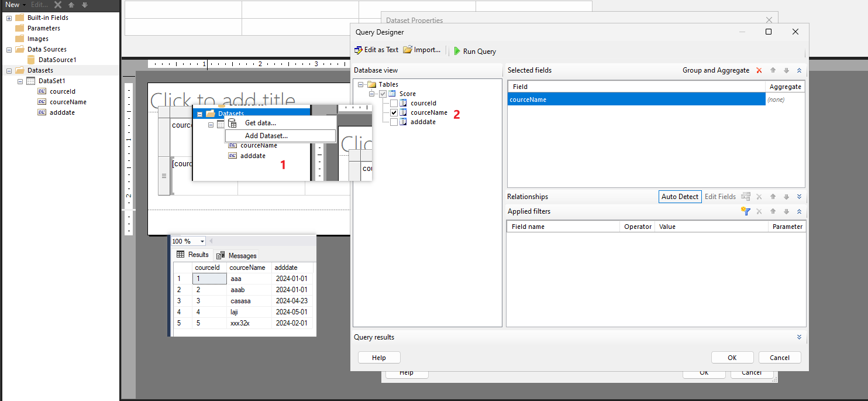Click Add Relationship icon beside Edit Fields

746,197
